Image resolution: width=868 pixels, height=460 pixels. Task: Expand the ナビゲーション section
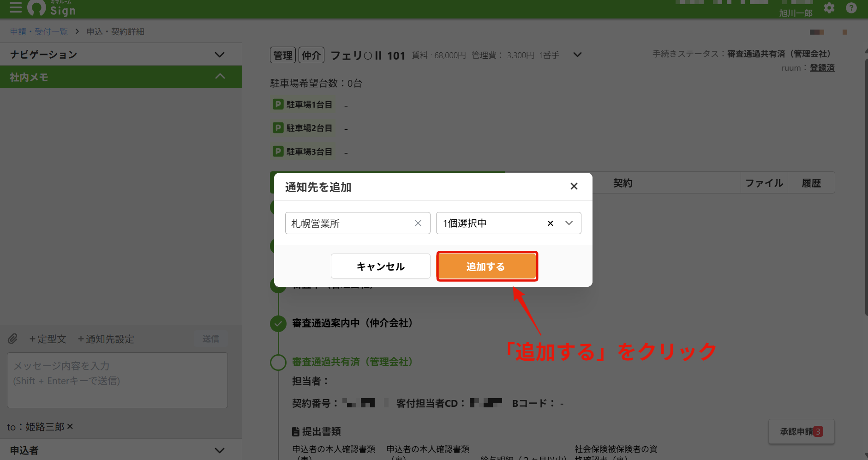click(121, 54)
